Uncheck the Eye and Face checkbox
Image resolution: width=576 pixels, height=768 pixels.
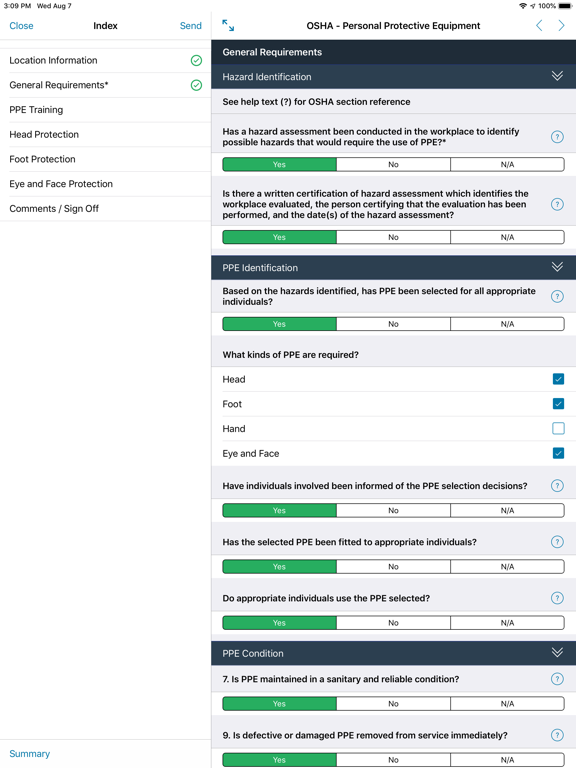coord(558,453)
